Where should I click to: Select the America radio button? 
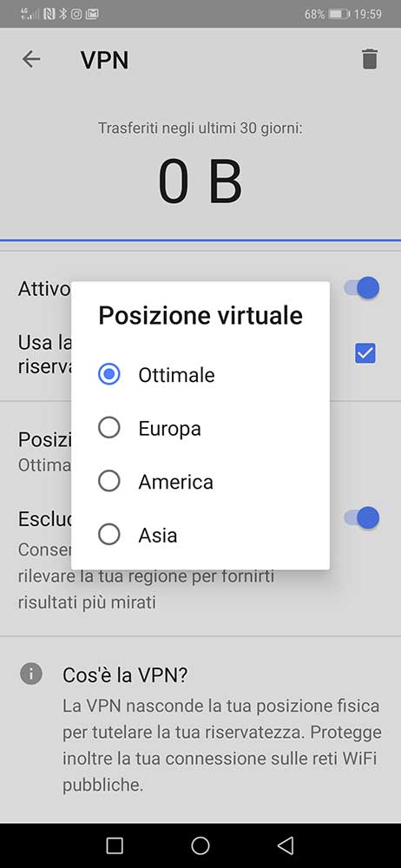[109, 481]
